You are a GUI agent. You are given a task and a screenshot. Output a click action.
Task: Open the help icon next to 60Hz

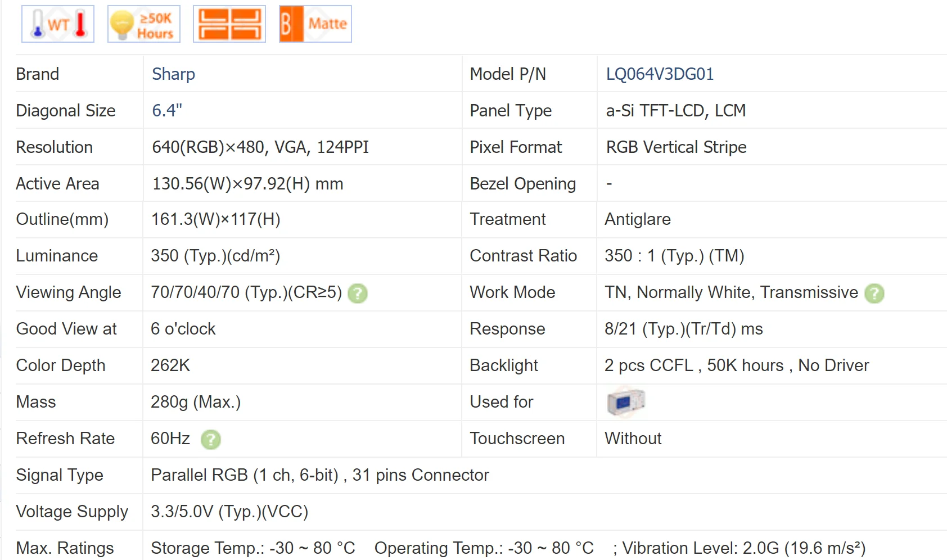point(211,440)
